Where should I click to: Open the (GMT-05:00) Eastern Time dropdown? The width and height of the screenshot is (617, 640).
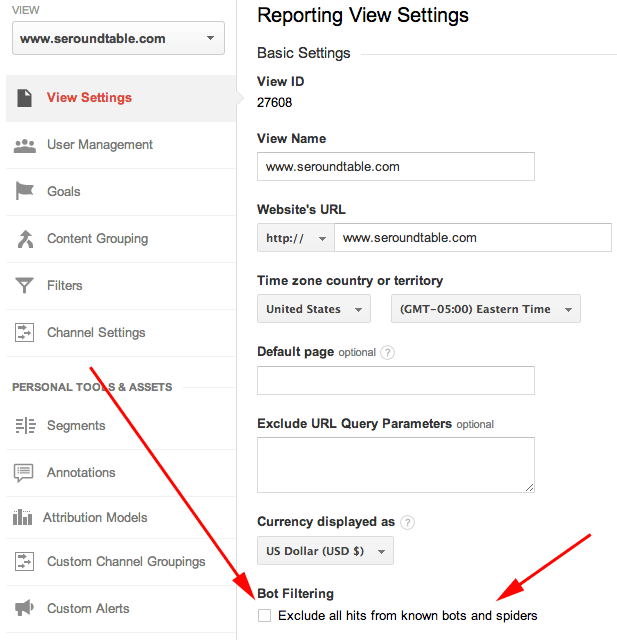pyautogui.click(x=486, y=309)
